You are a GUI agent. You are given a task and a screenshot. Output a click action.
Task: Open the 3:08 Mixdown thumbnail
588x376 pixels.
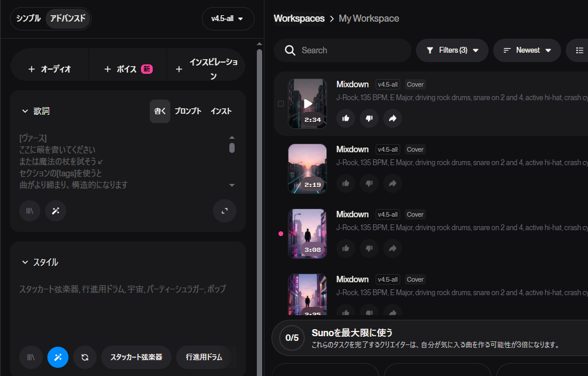click(x=308, y=234)
